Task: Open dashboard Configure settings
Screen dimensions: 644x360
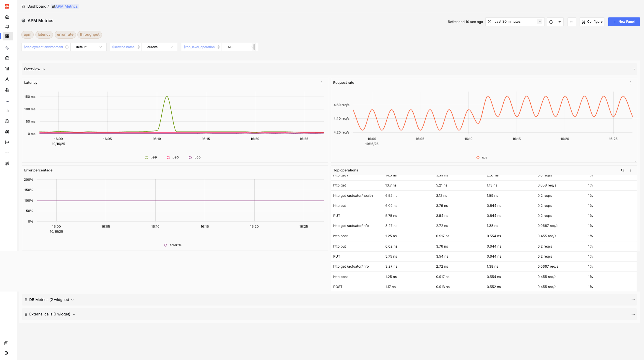Action: [592, 22]
